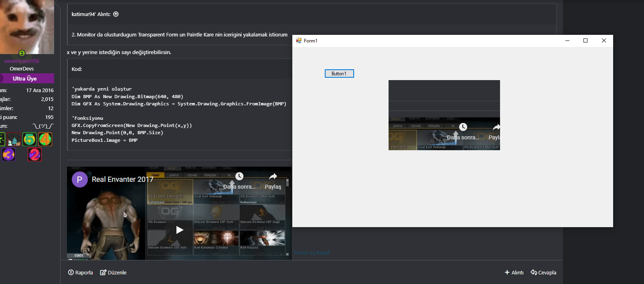Image resolution: width=644 pixels, height=284 pixels.
Task: Click the reaction score value 195
Action: [49, 117]
